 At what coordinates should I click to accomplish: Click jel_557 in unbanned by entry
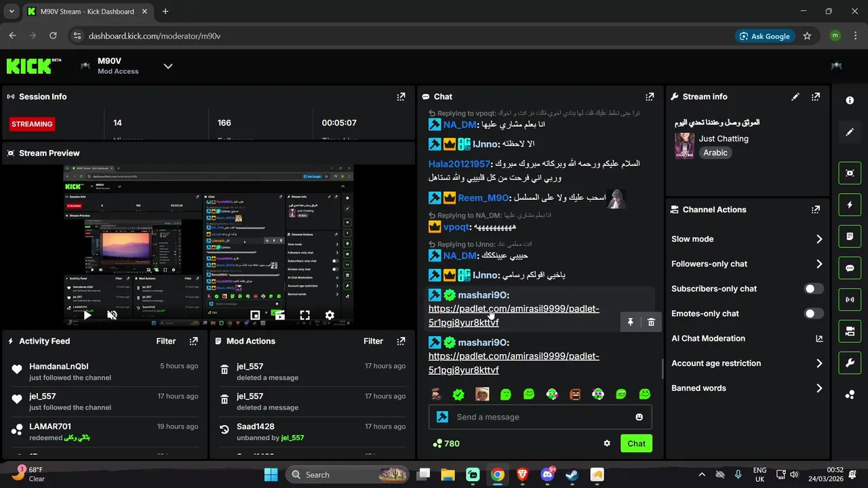(292, 438)
